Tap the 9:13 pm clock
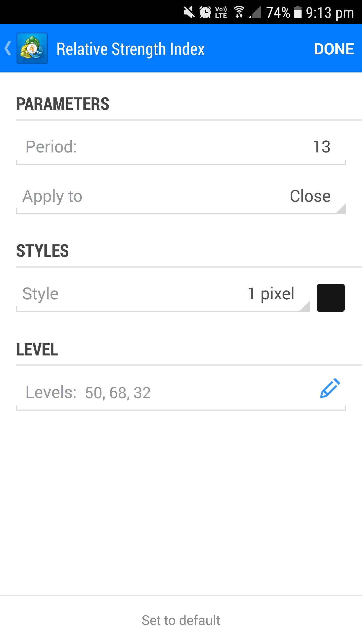 pos(330,12)
